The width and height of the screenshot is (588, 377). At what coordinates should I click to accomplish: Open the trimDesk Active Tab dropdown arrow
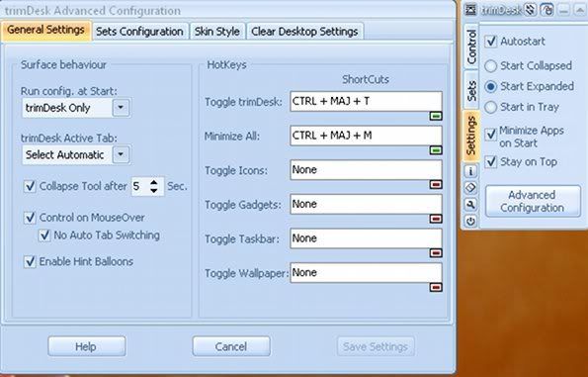(121, 154)
